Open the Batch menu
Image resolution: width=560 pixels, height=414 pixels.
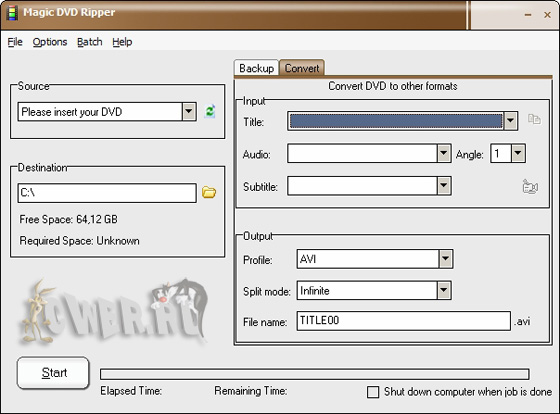coord(90,42)
